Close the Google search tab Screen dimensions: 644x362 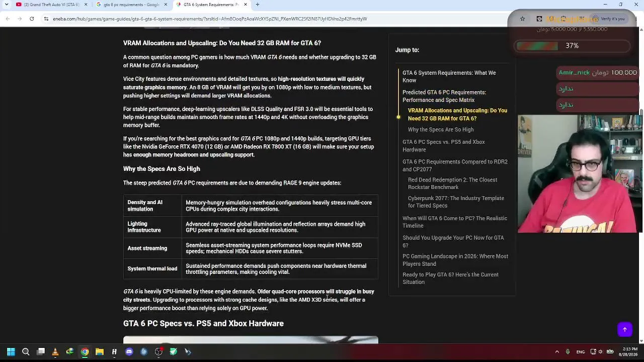165,5
